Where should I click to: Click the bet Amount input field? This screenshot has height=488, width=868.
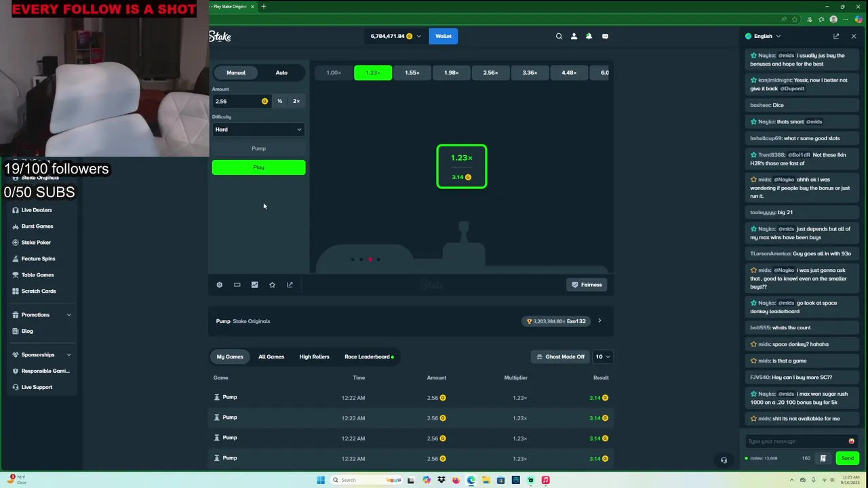click(241, 101)
